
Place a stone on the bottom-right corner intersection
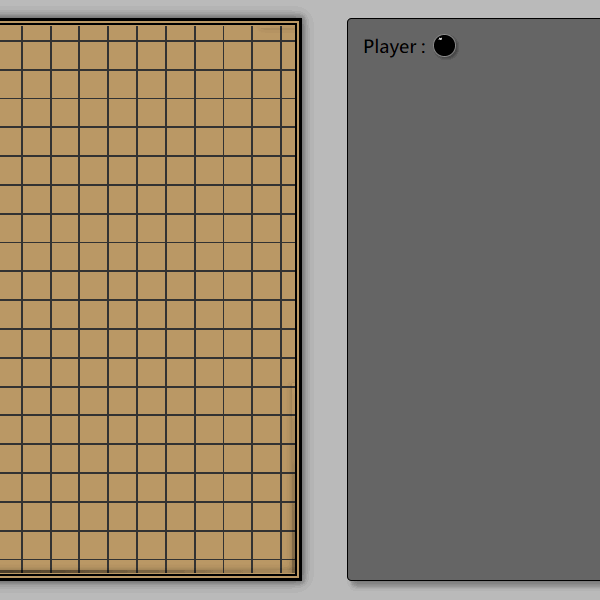pos(281,559)
